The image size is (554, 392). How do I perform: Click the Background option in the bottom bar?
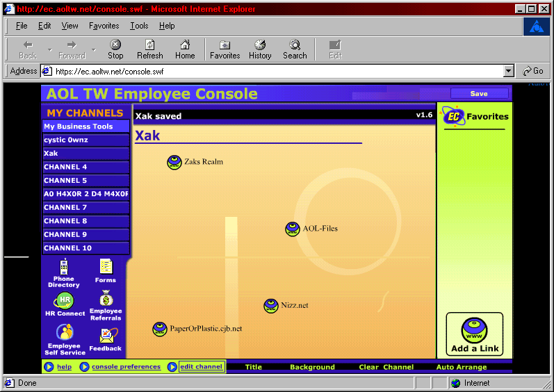312,367
